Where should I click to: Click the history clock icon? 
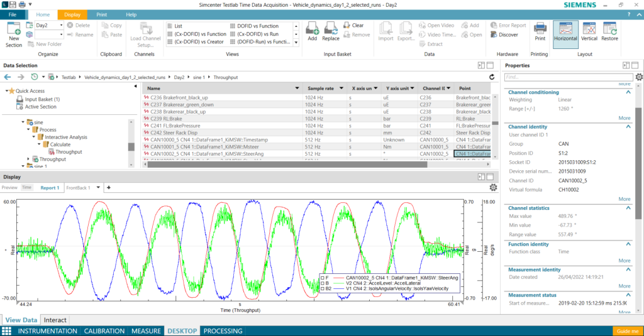coord(35,77)
